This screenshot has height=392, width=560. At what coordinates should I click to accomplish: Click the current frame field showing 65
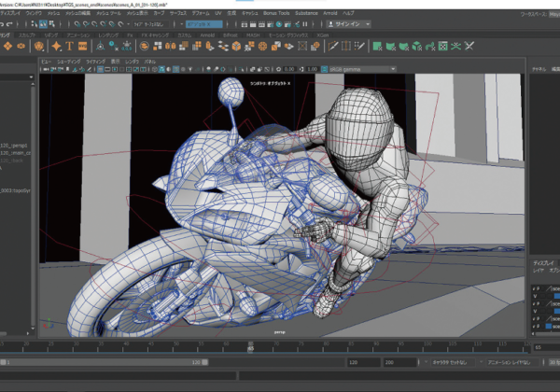coord(543,346)
